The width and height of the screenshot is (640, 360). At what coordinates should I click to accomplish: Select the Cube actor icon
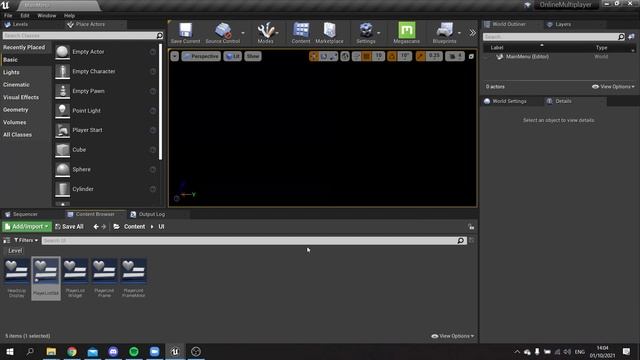[x=62, y=150]
